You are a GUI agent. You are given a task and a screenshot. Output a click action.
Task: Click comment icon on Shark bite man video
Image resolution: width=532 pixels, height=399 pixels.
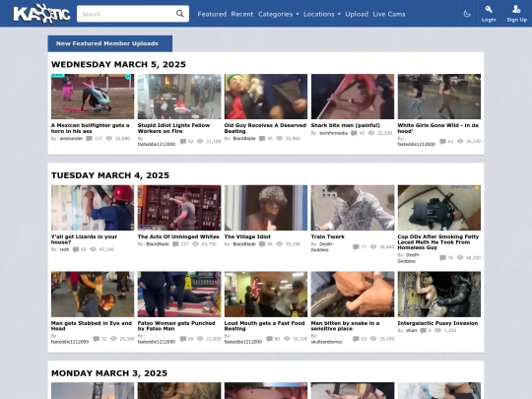pyautogui.click(x=354, y=133)
